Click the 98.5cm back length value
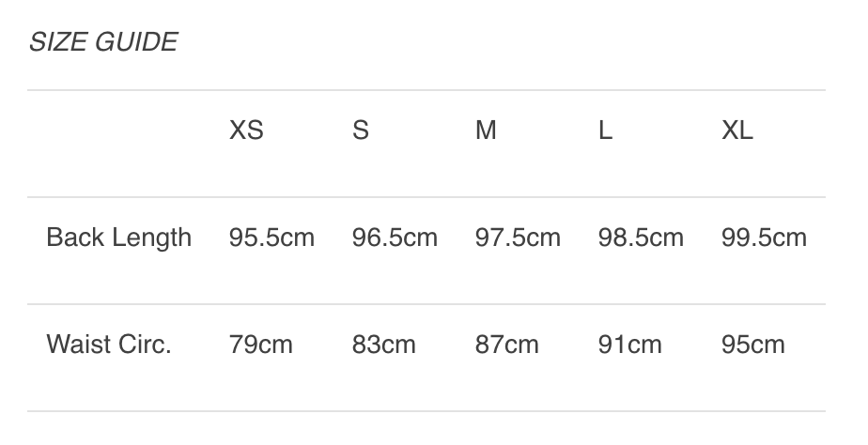868x445 pixels. coord(641,238)
